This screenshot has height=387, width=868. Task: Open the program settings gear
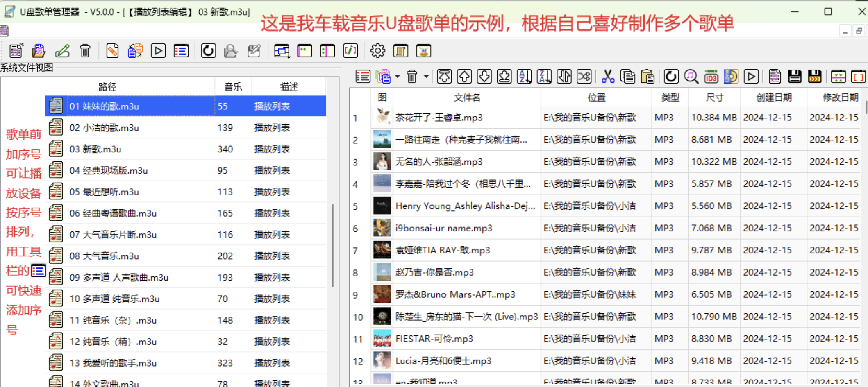pyautogui.click(x=378, y=50)
